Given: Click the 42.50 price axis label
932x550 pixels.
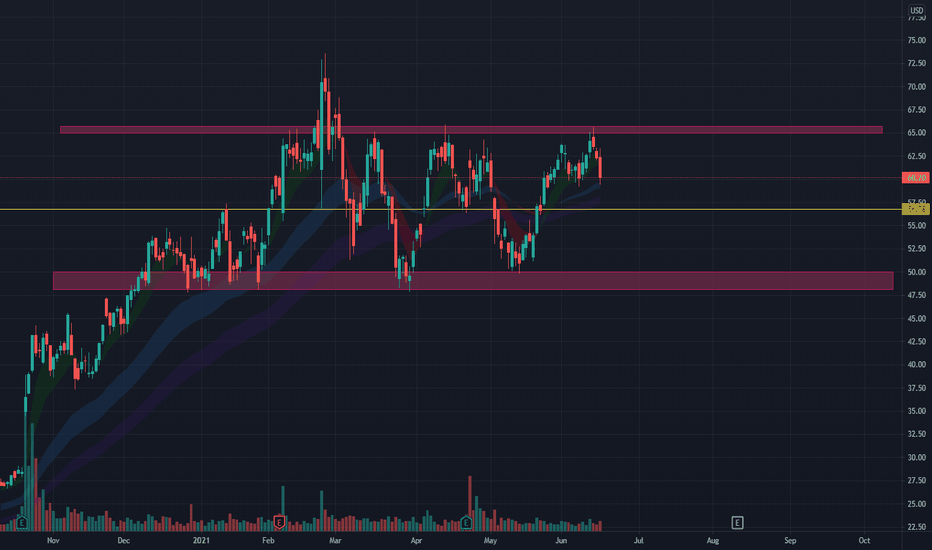Looking at the screenshot, I should point(916,342).
